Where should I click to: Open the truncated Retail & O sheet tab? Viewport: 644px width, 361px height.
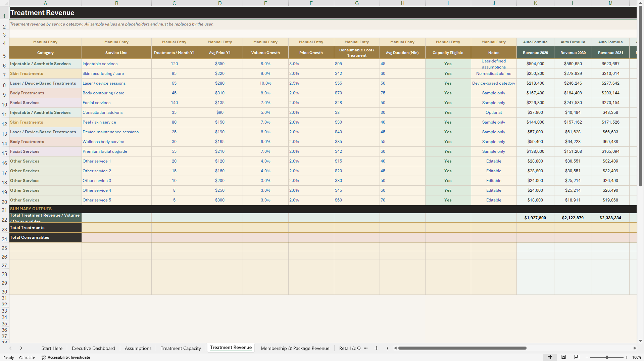[350, 348]
